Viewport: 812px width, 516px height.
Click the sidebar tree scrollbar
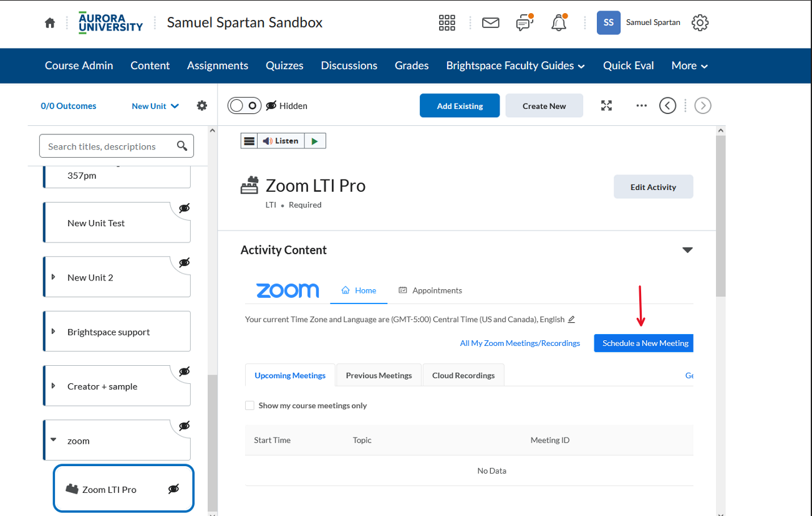[212, 442]
